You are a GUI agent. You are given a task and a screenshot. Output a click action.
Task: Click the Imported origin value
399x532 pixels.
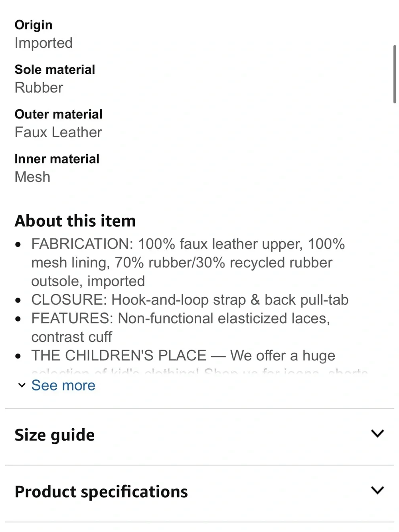tap(43, 43)
